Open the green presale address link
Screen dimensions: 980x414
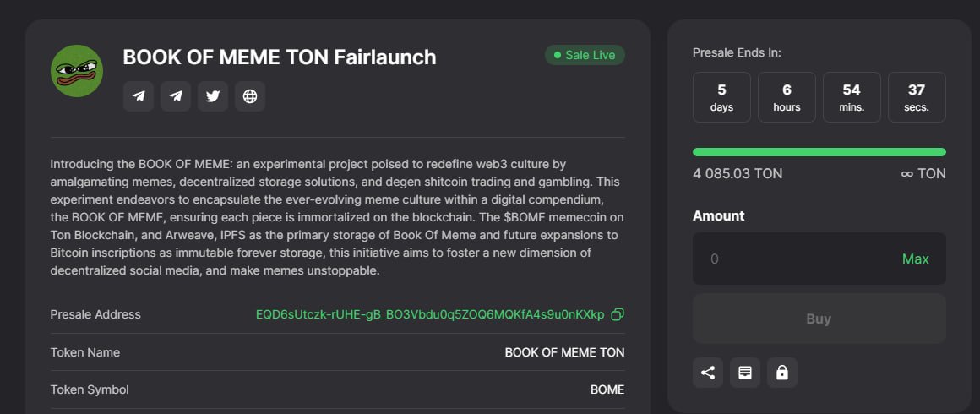click(430, 314)
